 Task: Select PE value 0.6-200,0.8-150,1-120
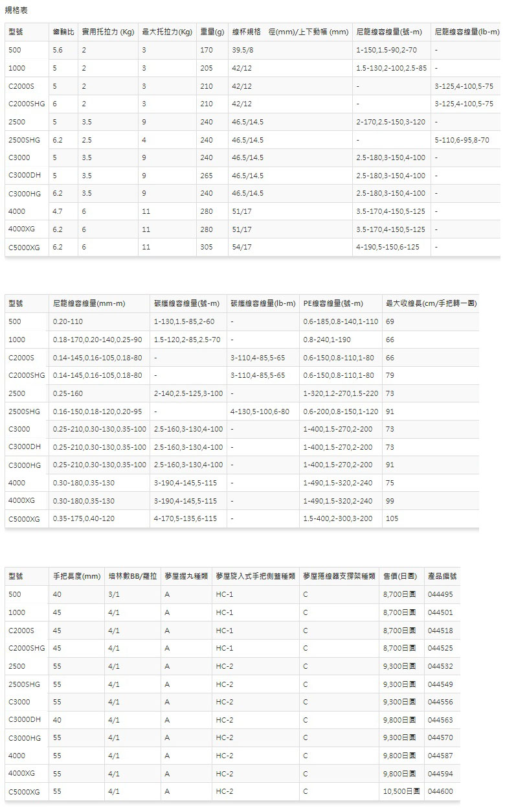[x=341, y=411]
